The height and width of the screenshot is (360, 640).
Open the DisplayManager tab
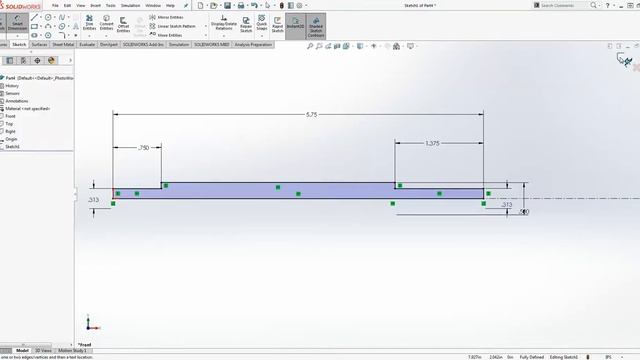51,60
